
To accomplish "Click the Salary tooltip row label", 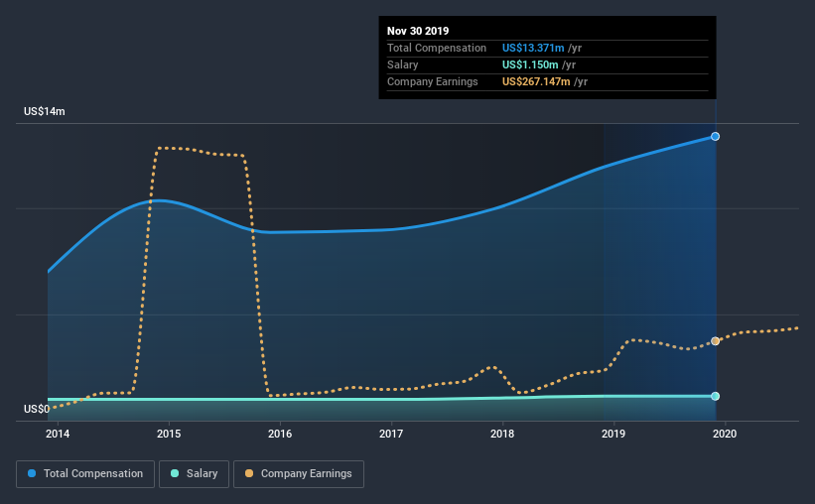I will click(402, 64).
